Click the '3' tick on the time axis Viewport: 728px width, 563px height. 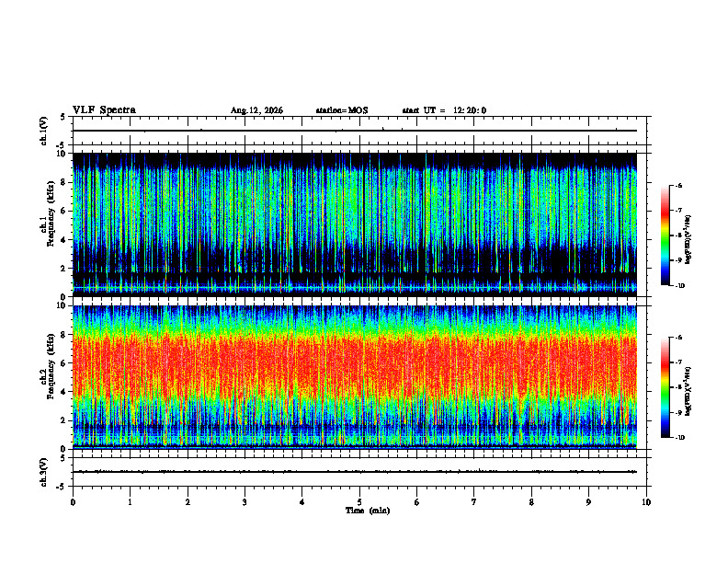tap(245, 502)
